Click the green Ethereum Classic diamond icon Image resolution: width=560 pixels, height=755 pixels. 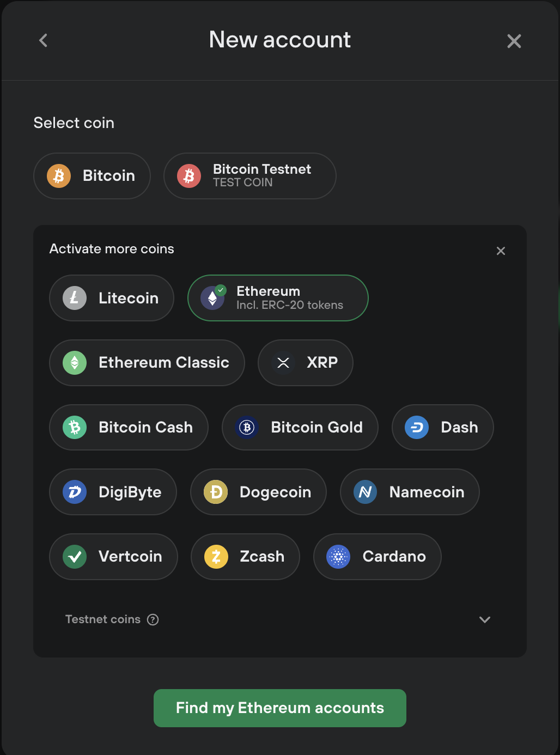tap(75, 363)
